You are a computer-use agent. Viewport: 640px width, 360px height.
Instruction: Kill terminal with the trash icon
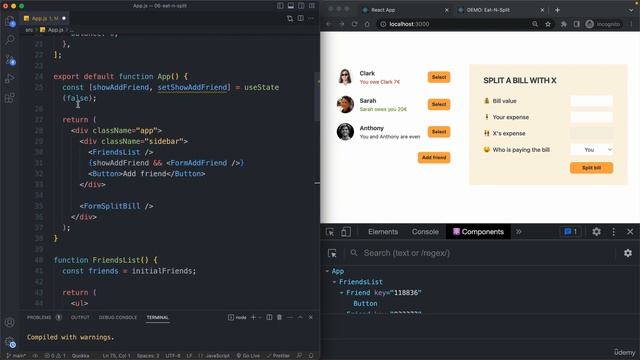click(x=280, y=317)
